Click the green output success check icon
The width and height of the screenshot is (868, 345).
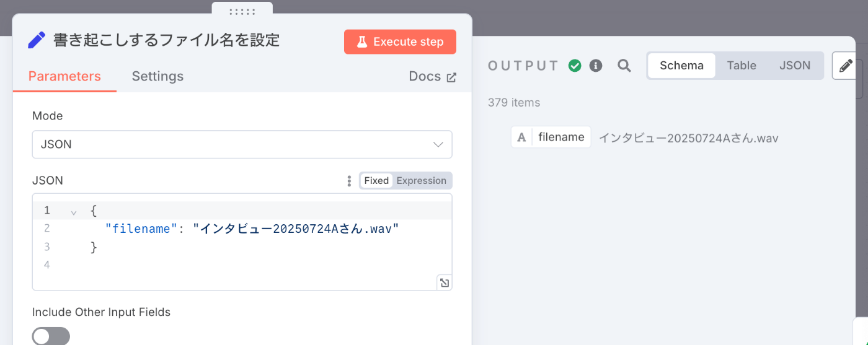coord(575,66)
